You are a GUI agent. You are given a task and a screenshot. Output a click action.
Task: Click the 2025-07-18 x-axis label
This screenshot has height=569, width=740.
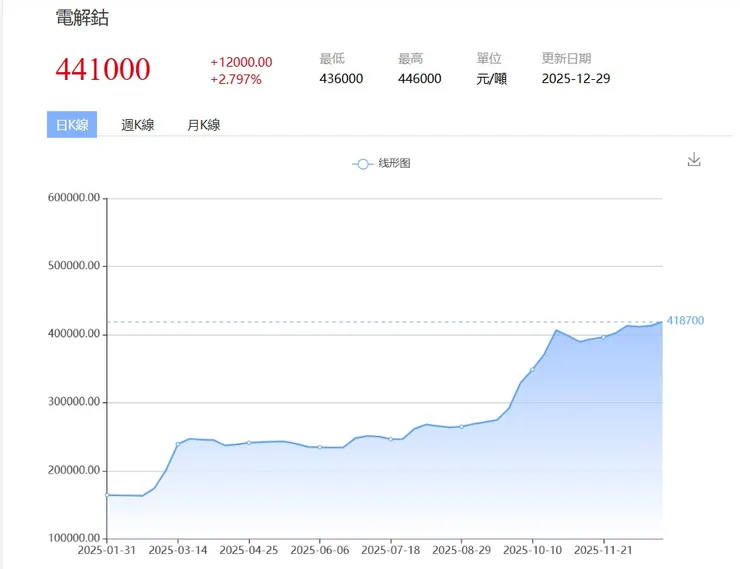[390, 550]
